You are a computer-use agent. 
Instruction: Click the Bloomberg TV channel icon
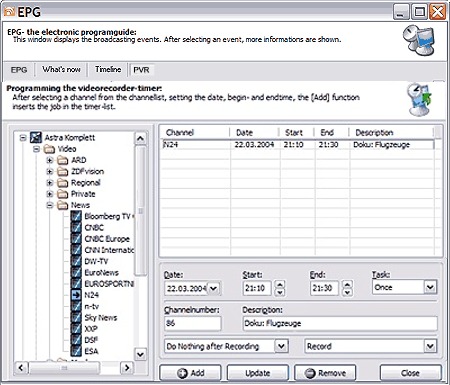click(76, 216)
